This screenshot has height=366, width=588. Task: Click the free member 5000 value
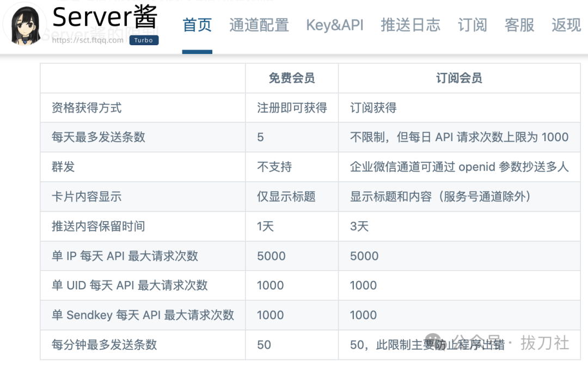point(271,256)
